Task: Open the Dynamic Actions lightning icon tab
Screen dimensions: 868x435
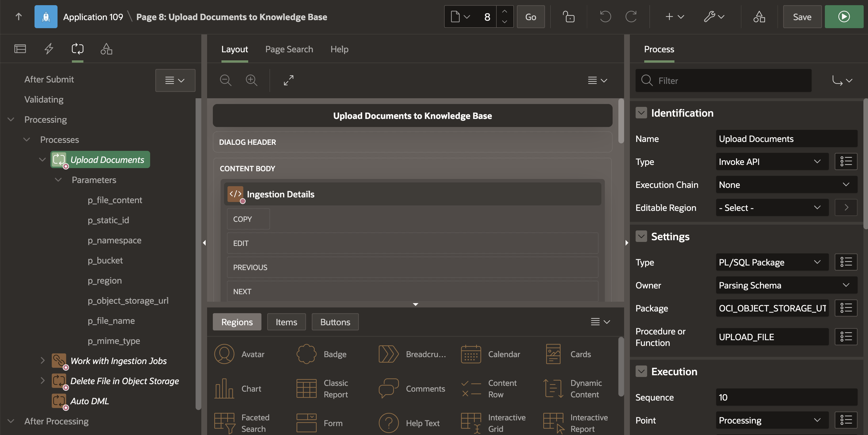Action: pyautogui.click(x=49, y=49)
